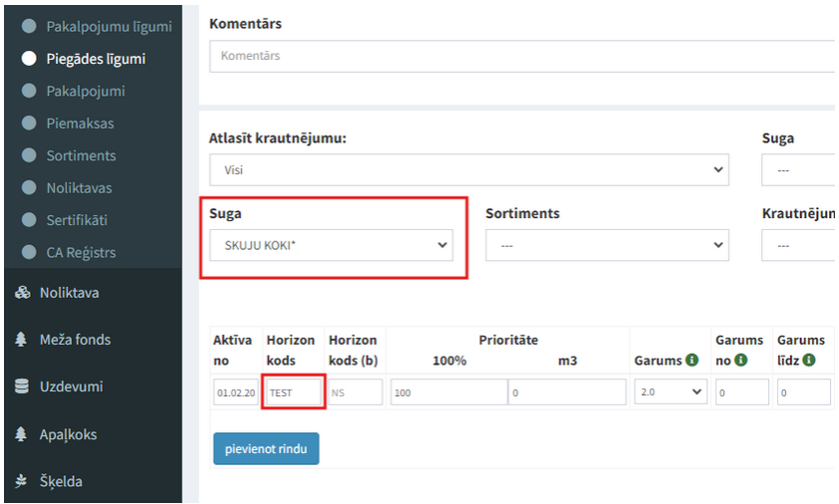839x504 pixels.
Task: Click info icon next to Garums no
Action: coord(741,360)
